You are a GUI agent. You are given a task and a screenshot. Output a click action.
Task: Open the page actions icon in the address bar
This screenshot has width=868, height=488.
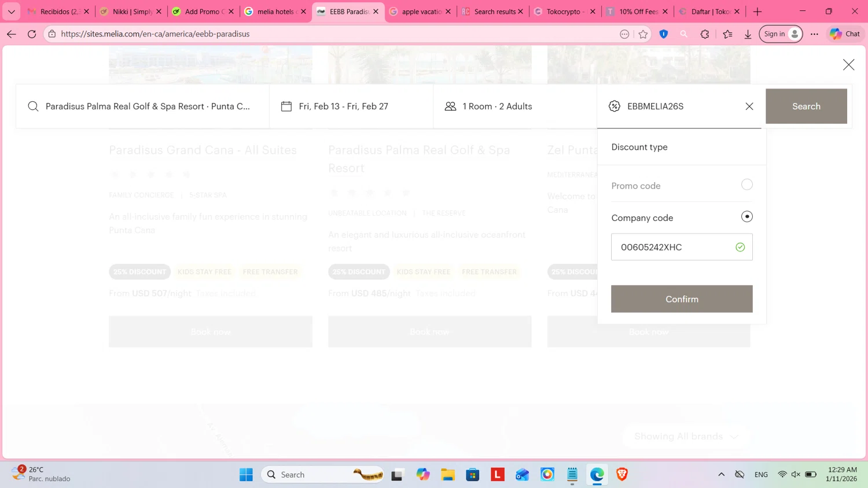click(624, 34)
